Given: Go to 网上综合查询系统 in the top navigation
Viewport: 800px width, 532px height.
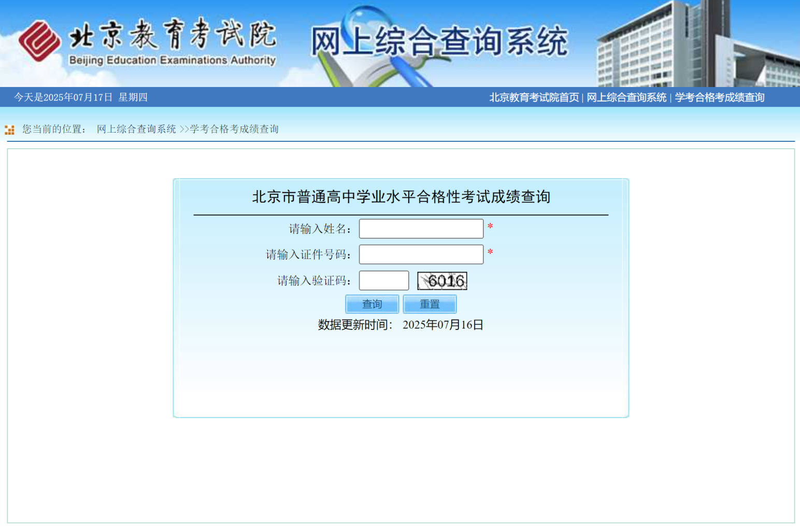Looking at the screenshot, I should point(626,97).
